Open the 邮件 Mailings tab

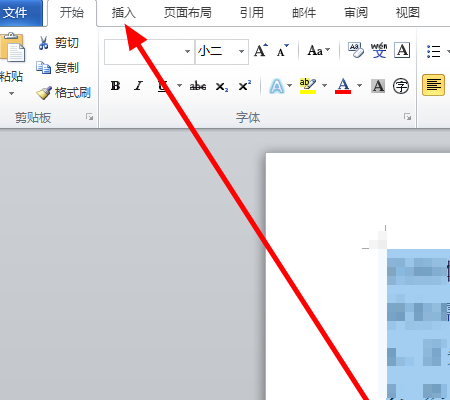pyautogui.click(x=304, y=13)
